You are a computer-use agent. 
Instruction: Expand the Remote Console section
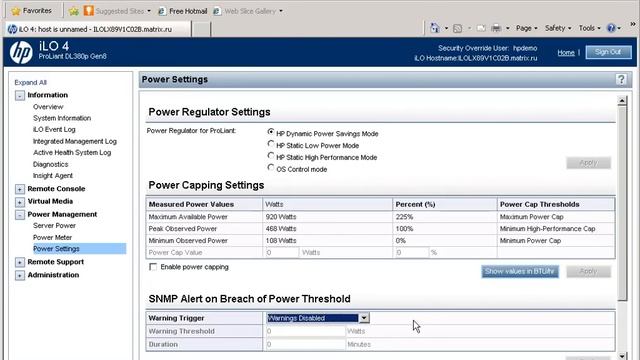point(20,189)
